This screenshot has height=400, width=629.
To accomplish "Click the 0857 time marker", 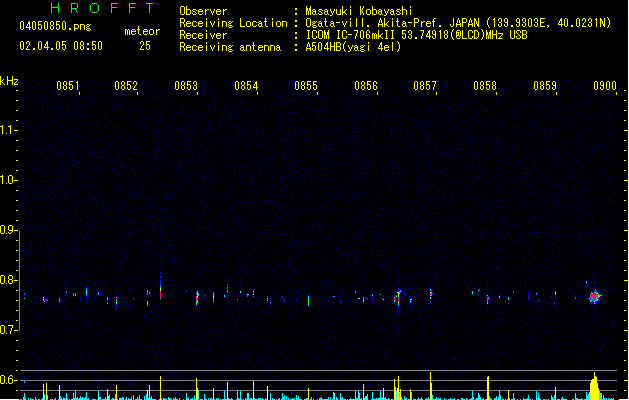I will (x=425, y=86).
